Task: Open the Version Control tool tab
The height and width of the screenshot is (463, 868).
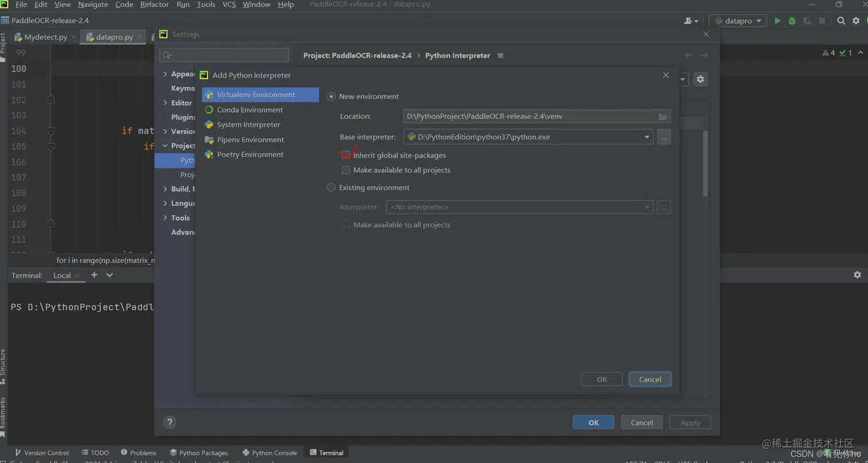Action: [41, 453]
